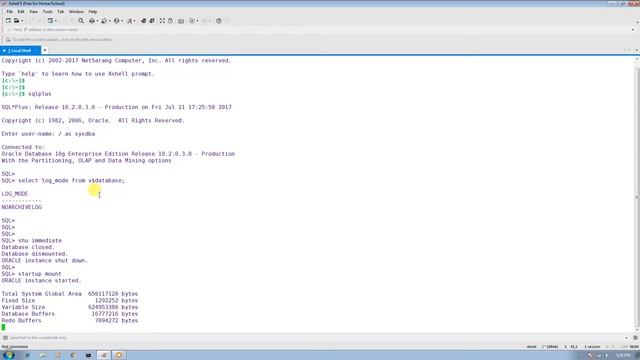Click the Keyboard toolbar icon
The height and width of the screenshot is (360, 640).
coord(181,20)
